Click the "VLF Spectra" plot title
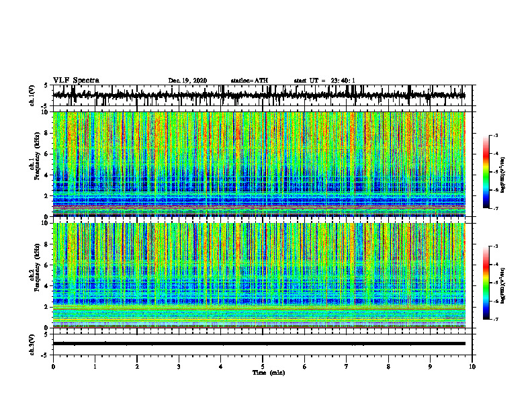This screenshot has width=532, height=411. [76, 81]
